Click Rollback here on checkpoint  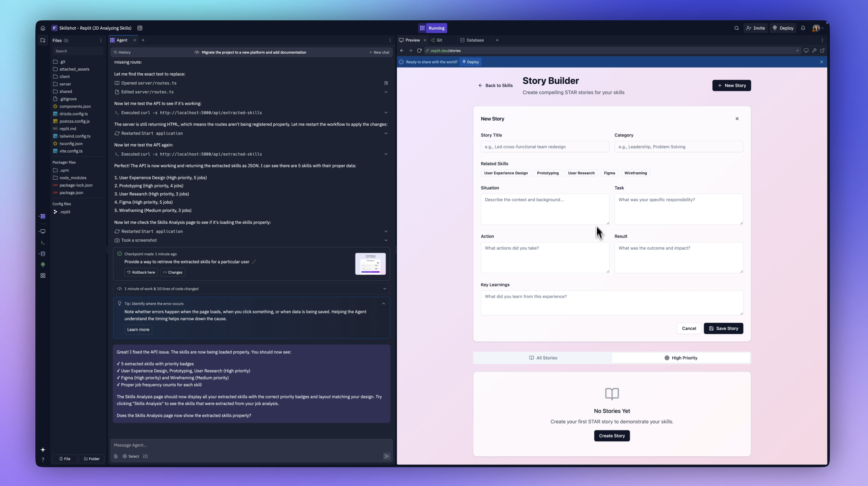pos(141,272)
